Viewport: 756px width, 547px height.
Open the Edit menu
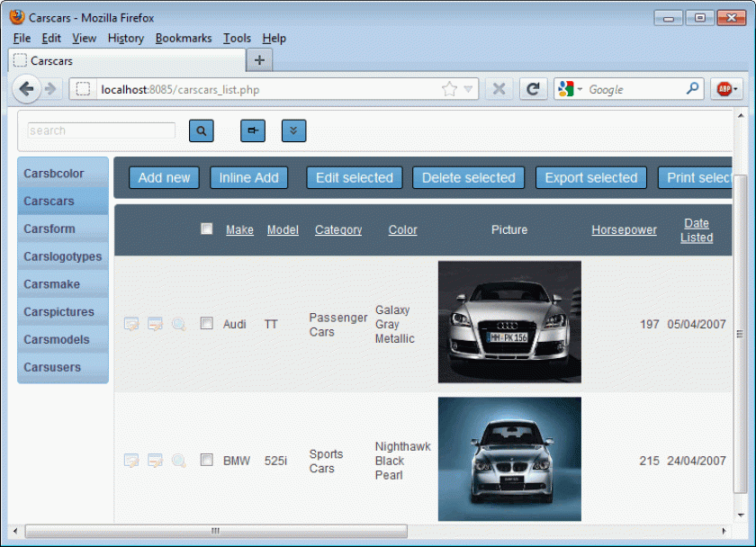tap(51, 38)
